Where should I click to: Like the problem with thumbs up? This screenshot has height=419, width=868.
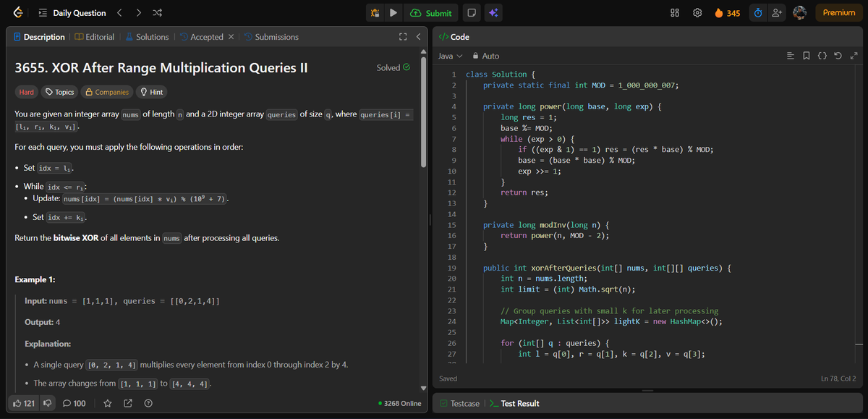(25, 403)
